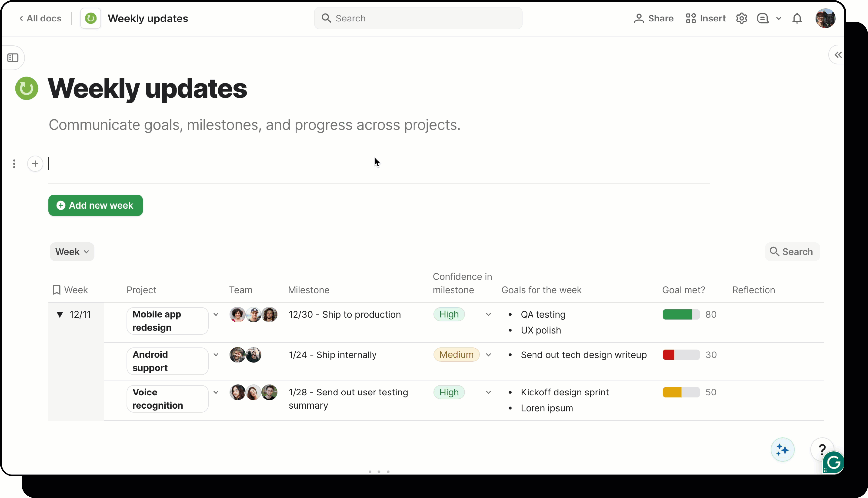Viewport: 868px width, 498px height.
Task: Open the comments icon in top bar
Action: point(762,18)
